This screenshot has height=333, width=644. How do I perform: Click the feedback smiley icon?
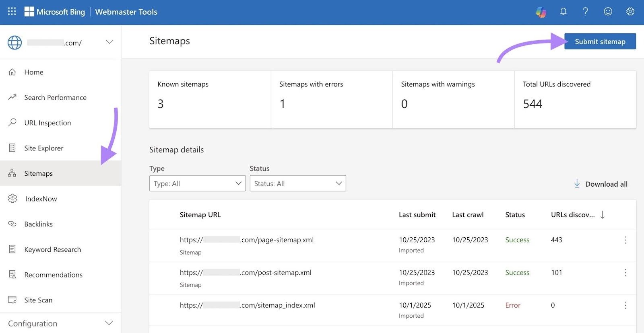608,12
